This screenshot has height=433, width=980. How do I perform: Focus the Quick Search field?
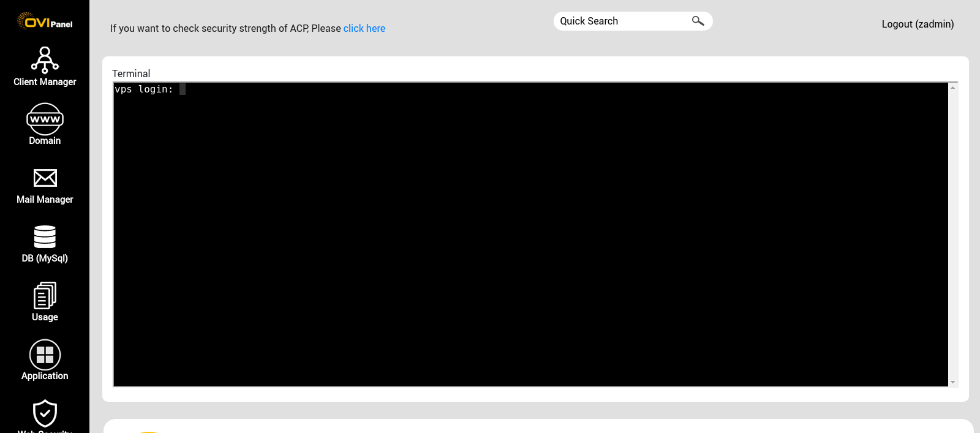click(x=633, y=21)
